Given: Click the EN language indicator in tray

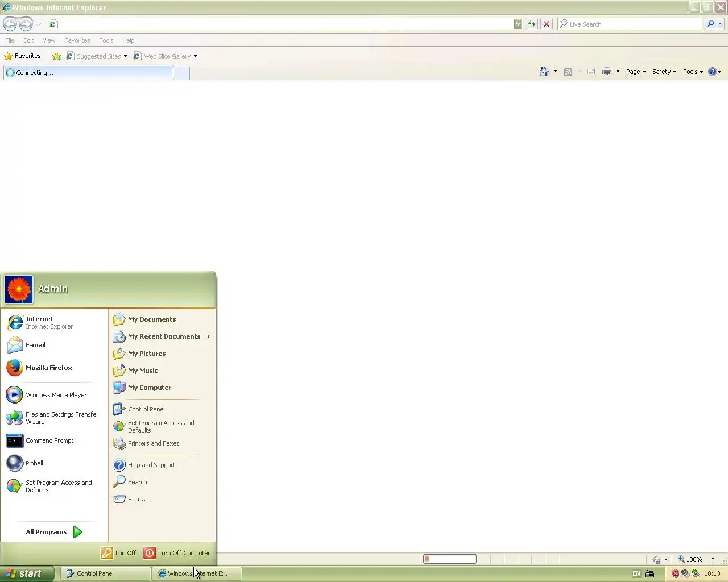Looking at the screenshot, I should point(636,573).
